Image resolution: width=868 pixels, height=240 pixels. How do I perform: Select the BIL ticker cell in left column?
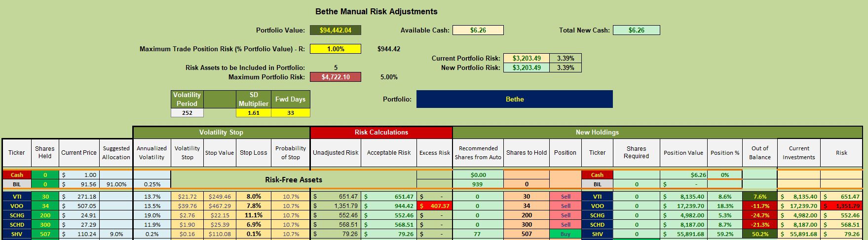(x=17, y=184)
